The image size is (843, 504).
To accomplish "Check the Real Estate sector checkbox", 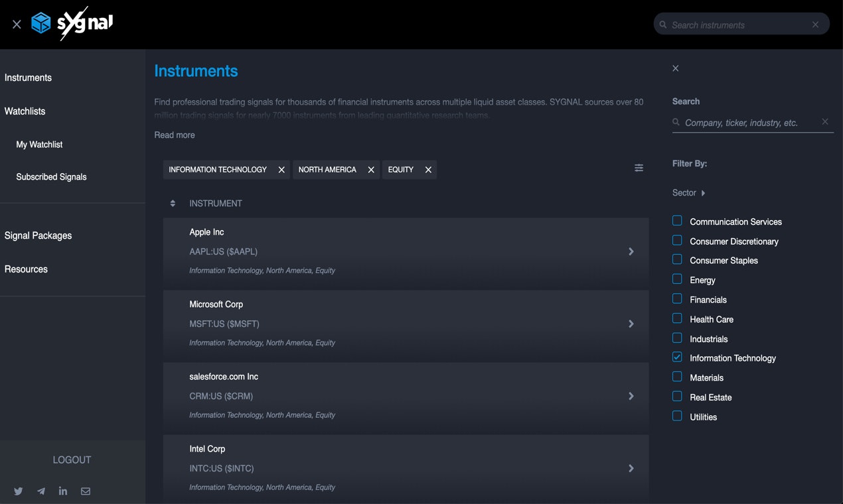I will (677, 396).
